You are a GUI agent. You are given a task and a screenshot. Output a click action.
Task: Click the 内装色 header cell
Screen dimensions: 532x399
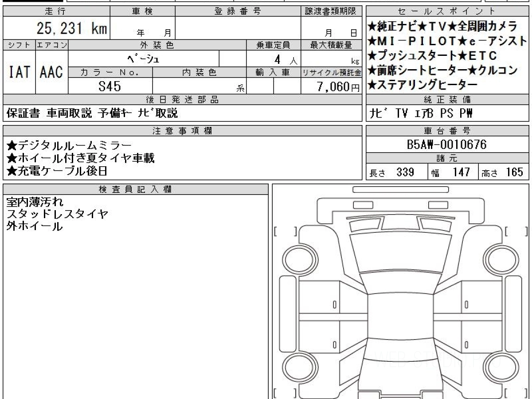199,72
